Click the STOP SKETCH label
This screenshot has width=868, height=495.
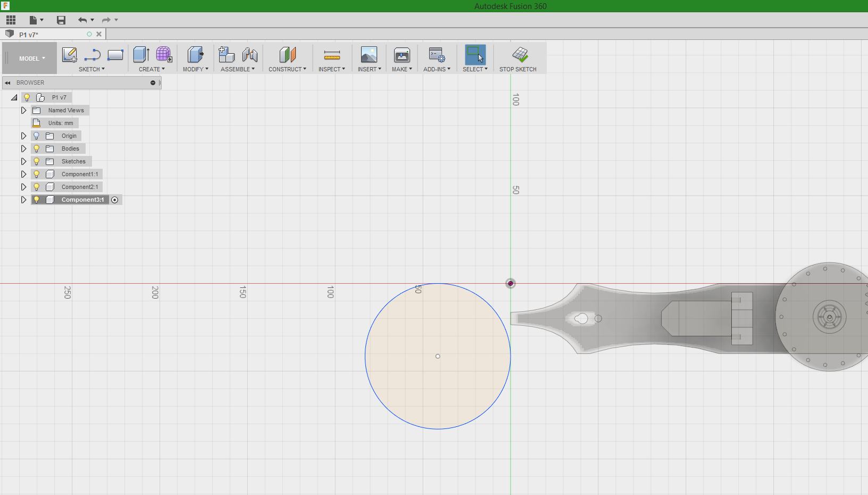click(518, 69)
